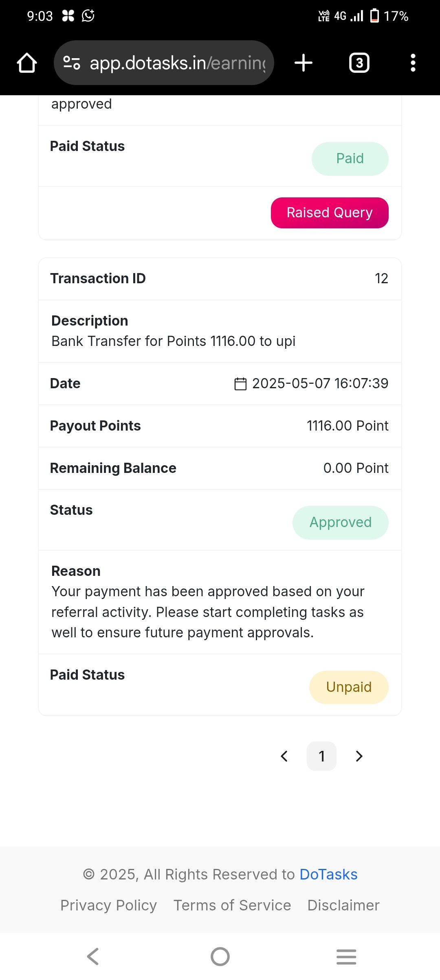The width and height of the screenshot is (440, 980).
Task: Open Chrome's three-dot overflow menu
Action: 413,63
